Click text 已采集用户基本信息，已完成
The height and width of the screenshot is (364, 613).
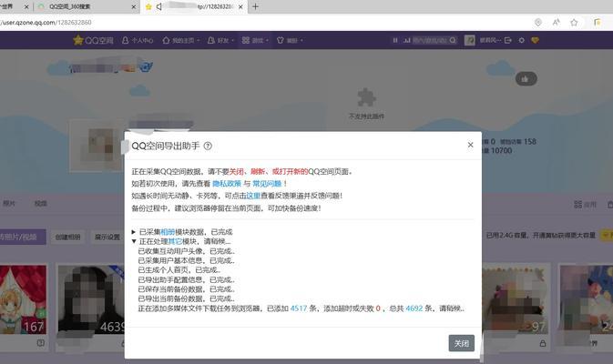[x=186, y=260]
